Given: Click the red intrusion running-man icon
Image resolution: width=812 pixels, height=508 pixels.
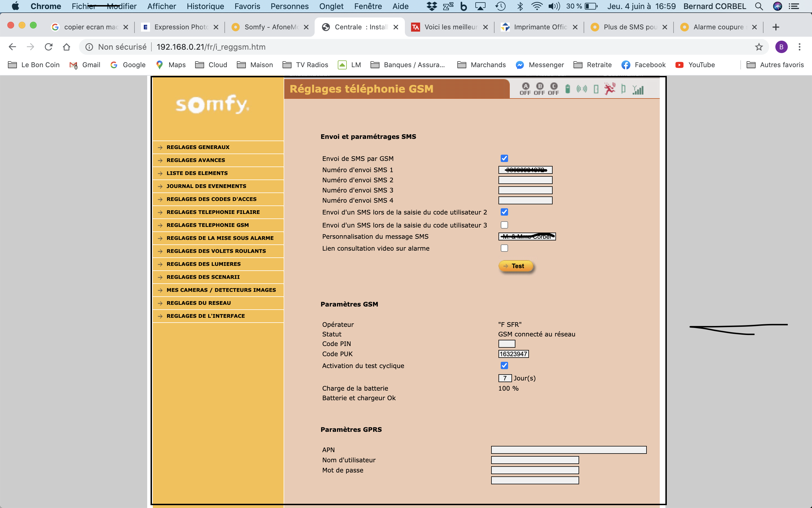Looking at the screenshot, I should click(610, 89).
